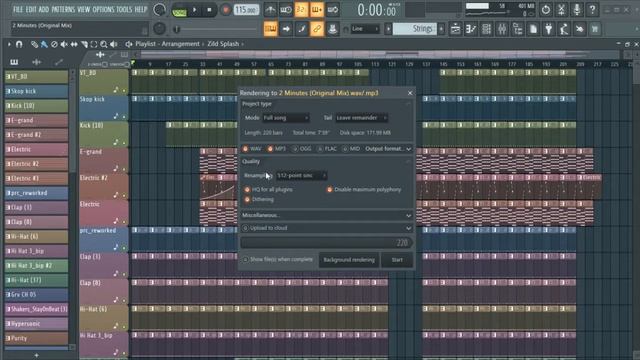Open the TOOLS menu
Image resolution: width=640 pixels, height=360 pixels.
click(x=124, y=9)
